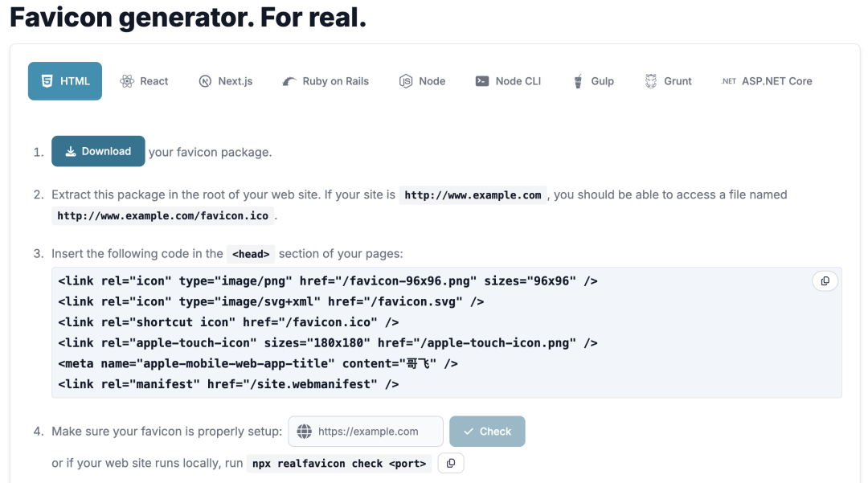Image resolution: width=868 pixels, height=483 pixels.
Task: Switch to the React tab label
Action: point(154,81)
